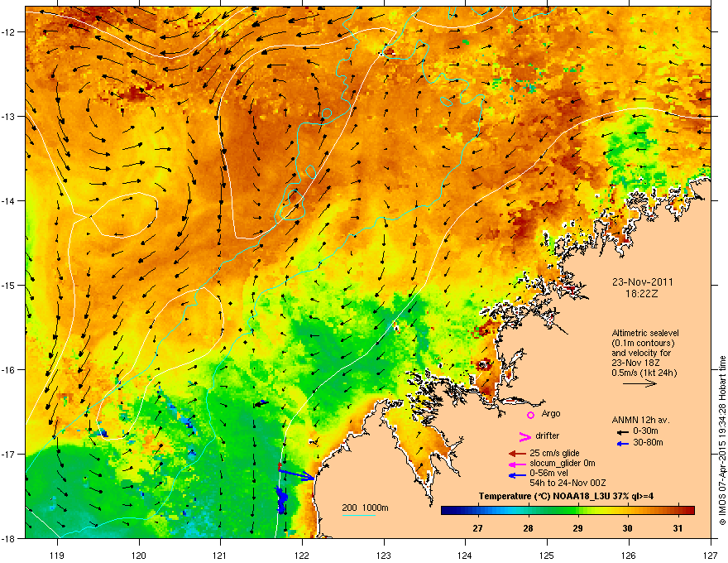This screenshot has height=563, width=728.
Task: Click the dark red 25 cm/s glide arrow
Action: pos(517,454)
